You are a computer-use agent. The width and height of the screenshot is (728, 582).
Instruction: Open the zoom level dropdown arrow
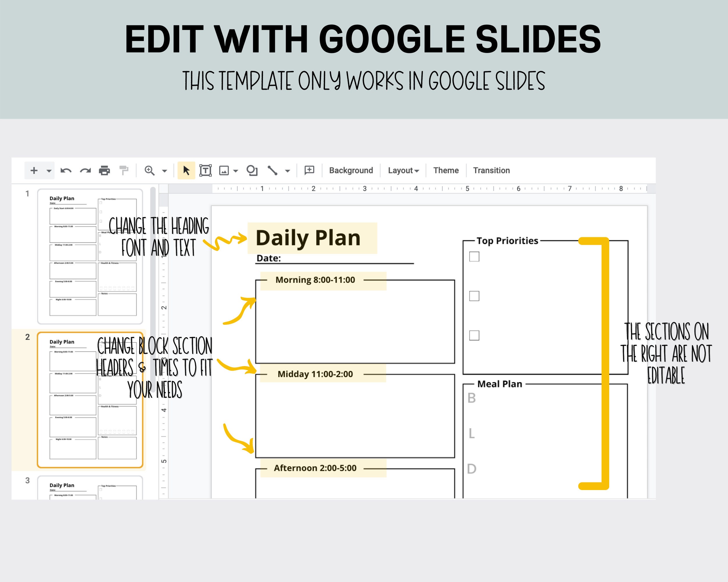pos(165,171)
